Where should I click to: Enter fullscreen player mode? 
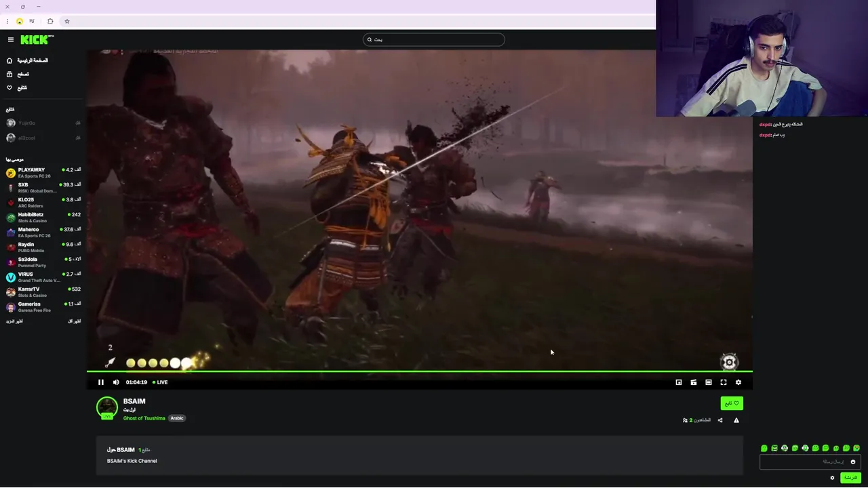tap(724, 382)
